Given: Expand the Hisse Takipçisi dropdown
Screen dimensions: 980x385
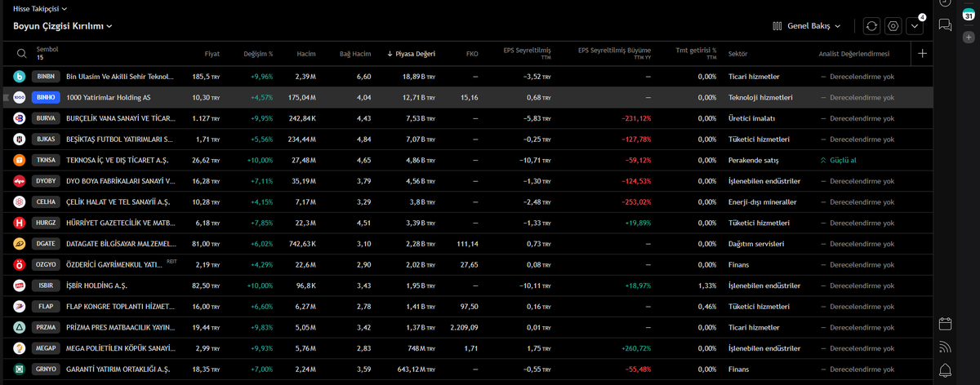Looking at the screenshot, I should [x=40, y=8].
